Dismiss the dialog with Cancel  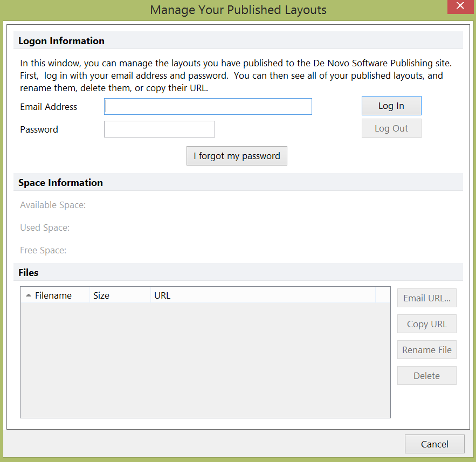pos(434,444)
